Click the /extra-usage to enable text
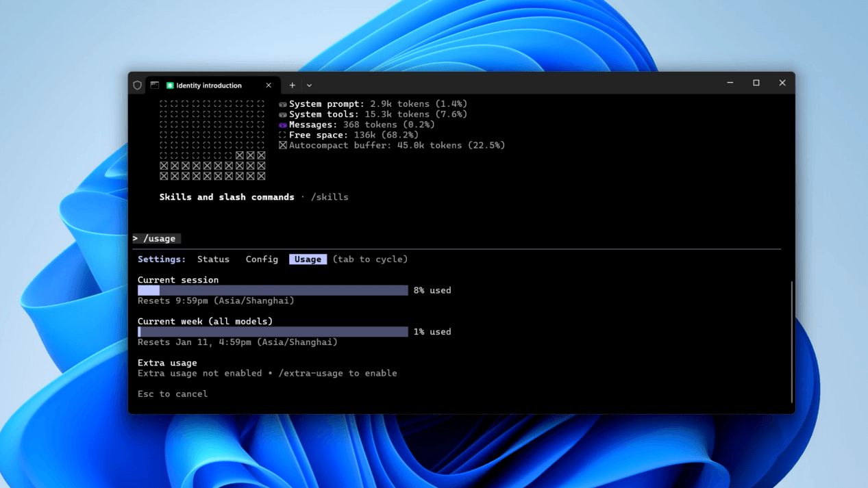The height and width of the screenshot is (488, 868). point(337,374)
